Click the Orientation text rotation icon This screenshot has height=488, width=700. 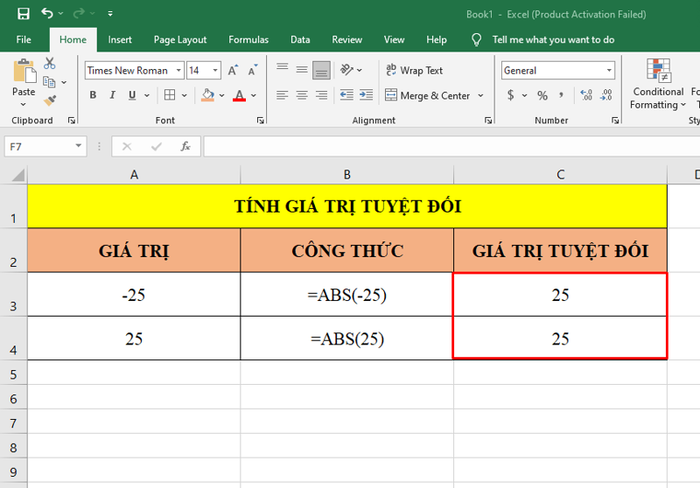pos(347,69)
